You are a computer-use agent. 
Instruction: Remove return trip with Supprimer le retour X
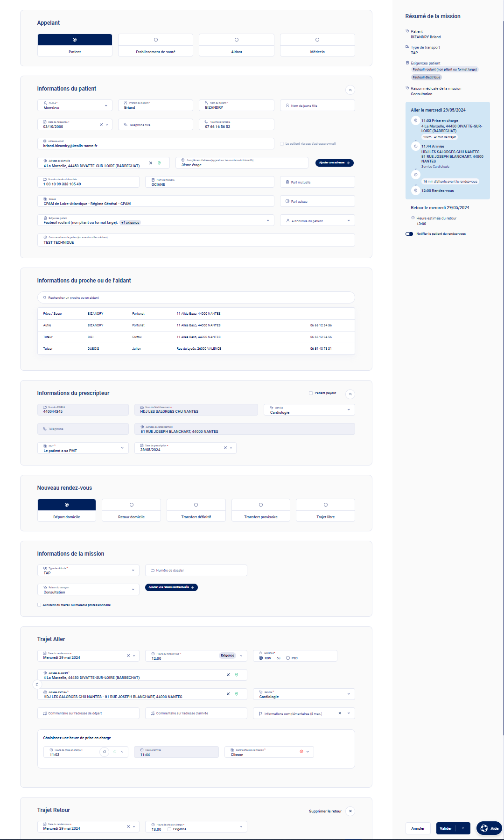[x=350, y=811]
